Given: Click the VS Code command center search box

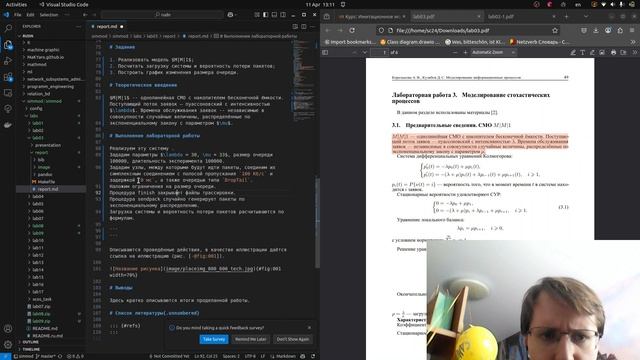Looking at the screenshot, I should 162,15.
